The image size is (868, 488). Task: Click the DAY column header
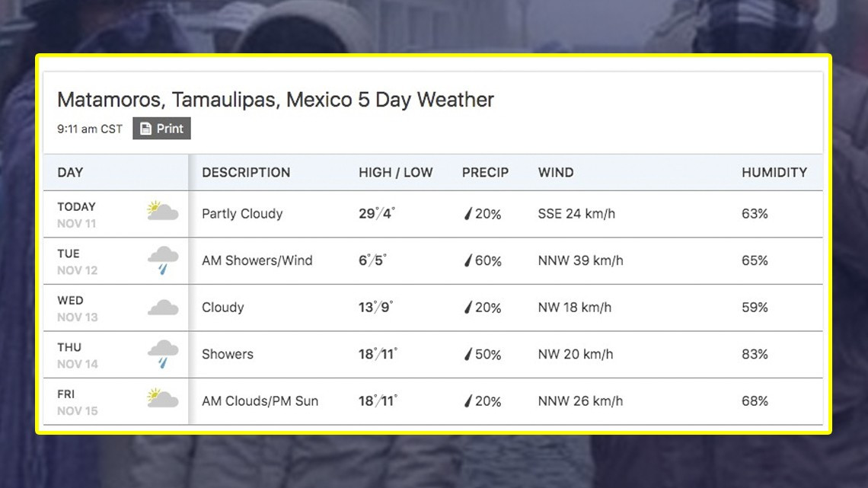(70, 173)
